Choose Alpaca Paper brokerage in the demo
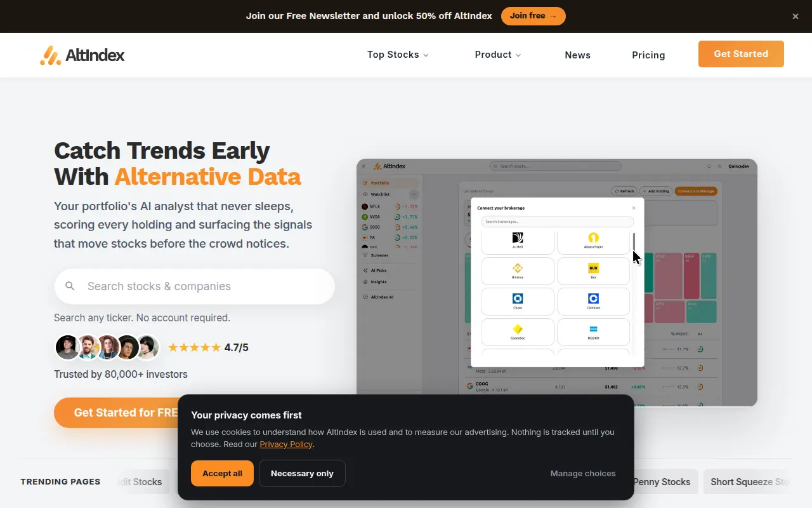 [593, 242]
